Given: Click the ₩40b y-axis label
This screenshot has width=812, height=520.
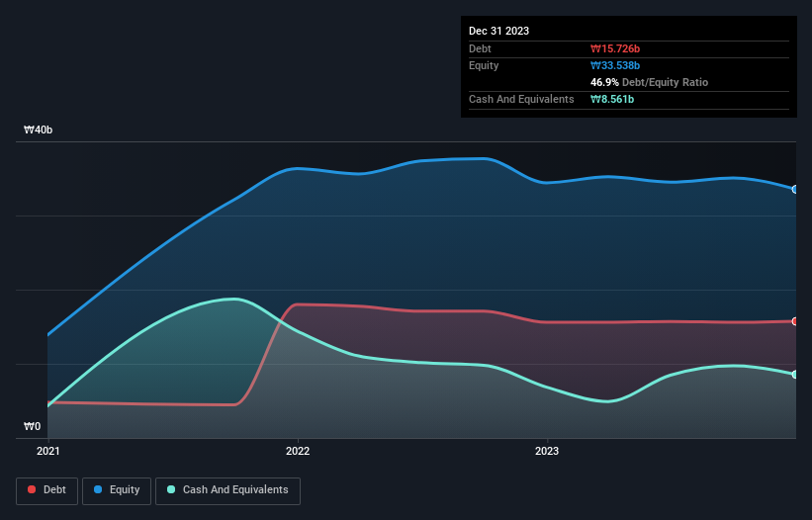Looking at the screenshot, I should pyautogui.click(x=38, y=130).
